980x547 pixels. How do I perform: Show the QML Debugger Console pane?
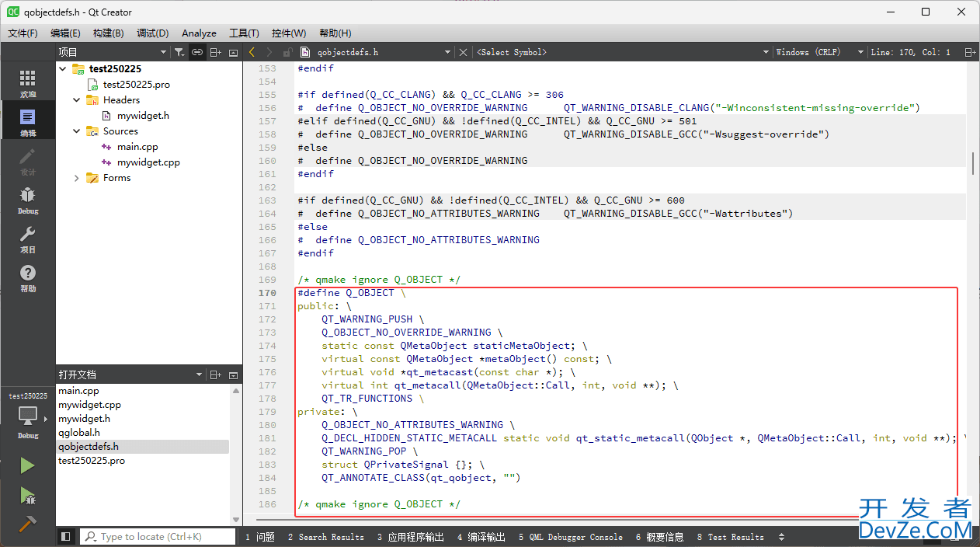(x=571, y=537)
